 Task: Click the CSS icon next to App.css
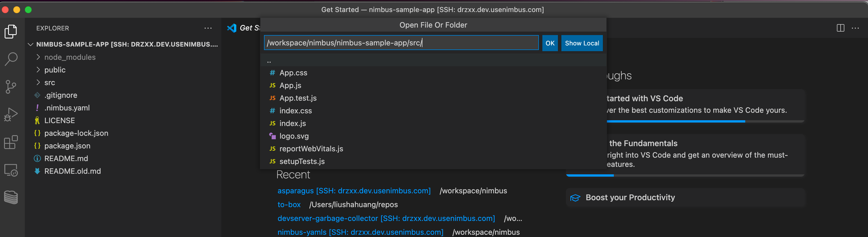(x=273, y=73)
